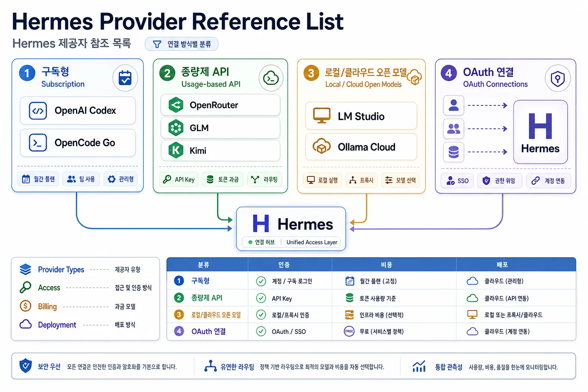Click the 인증 column header
Viewport: 588px width, 392px height.
[284, 265]
